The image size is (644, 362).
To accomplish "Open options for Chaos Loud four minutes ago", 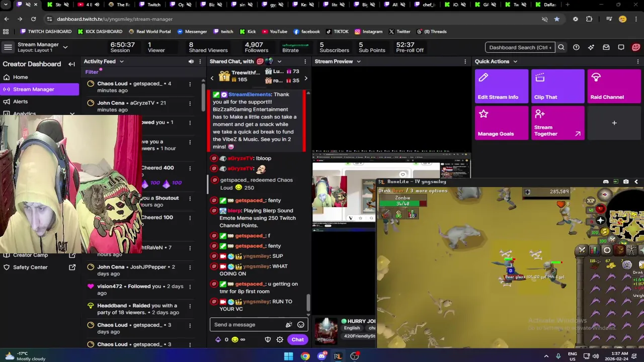I will pyautogui.click(x=190, y=84).
